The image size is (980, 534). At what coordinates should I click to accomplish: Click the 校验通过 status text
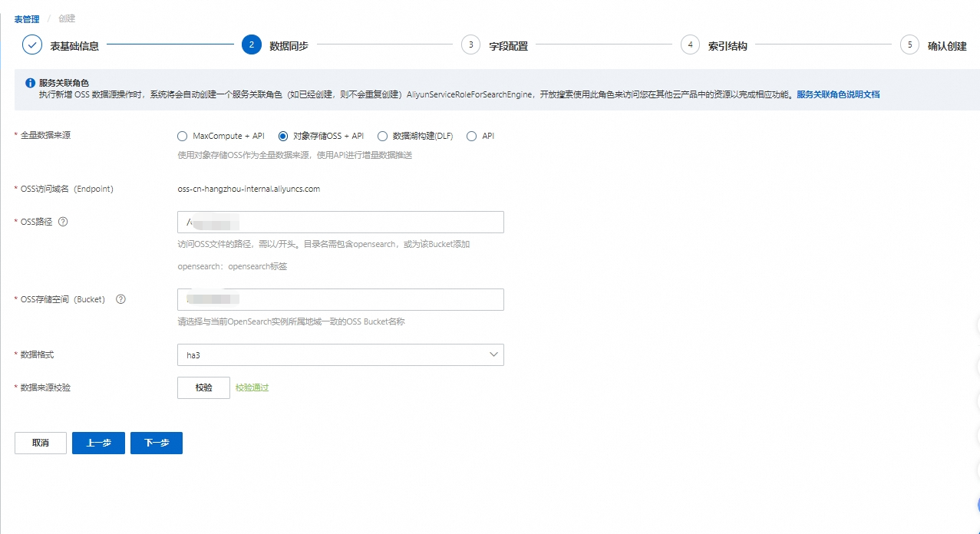pos(252,387)
